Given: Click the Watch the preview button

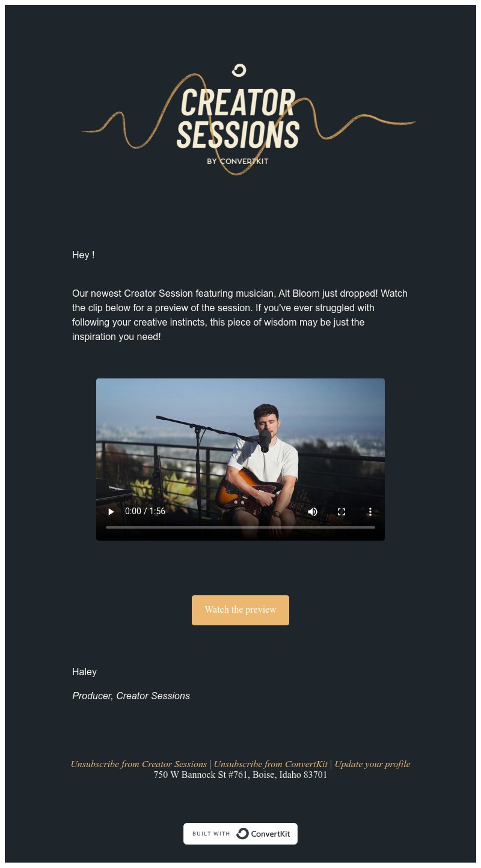Looking at the screenshot, I should pos(240,610).
